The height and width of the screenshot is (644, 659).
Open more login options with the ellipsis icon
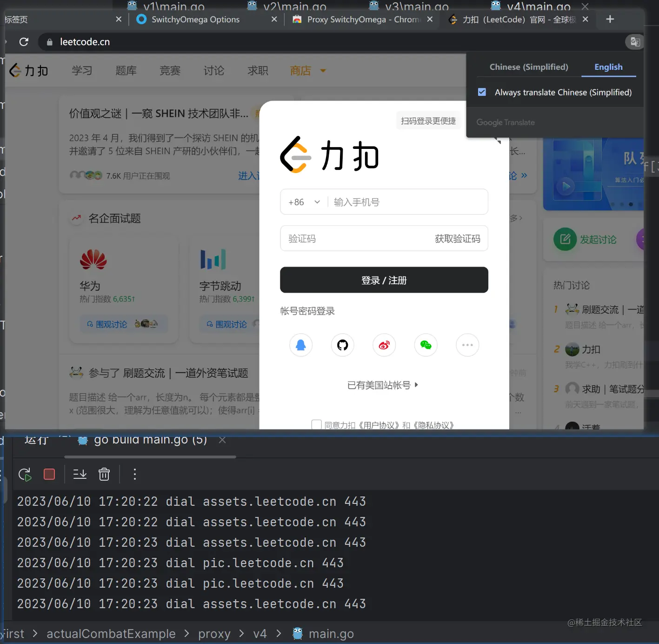[x=467, y=345]
